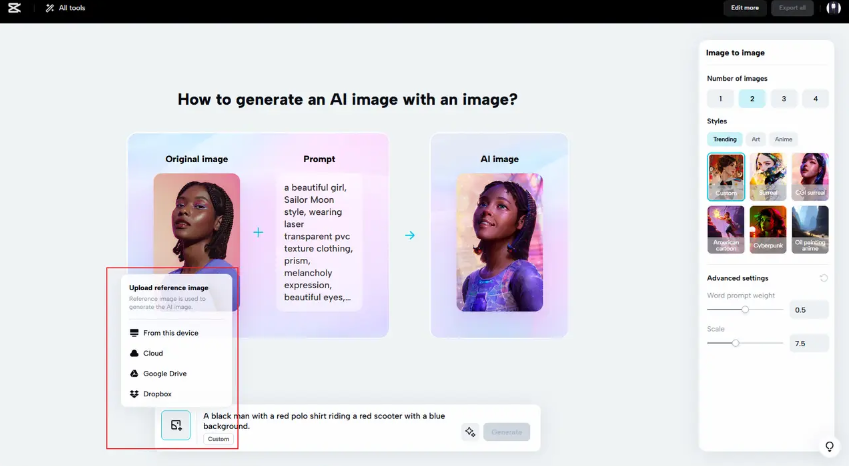Set number of images to 3

[x=783, y=99]
